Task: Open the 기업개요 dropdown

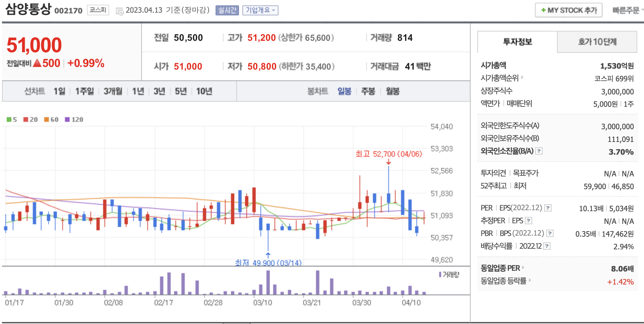Action: point(260,10)
